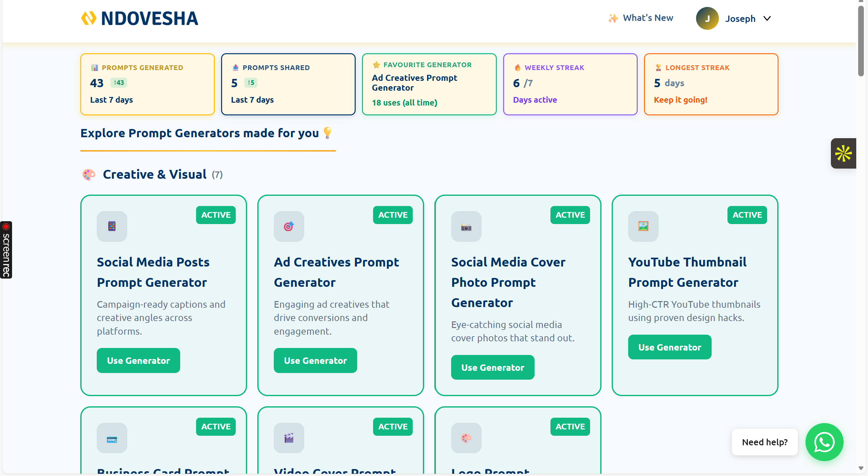This screenshot has width=868, height=476.
Task: Open the WhatsApp chat button
Action: point(824,442)
